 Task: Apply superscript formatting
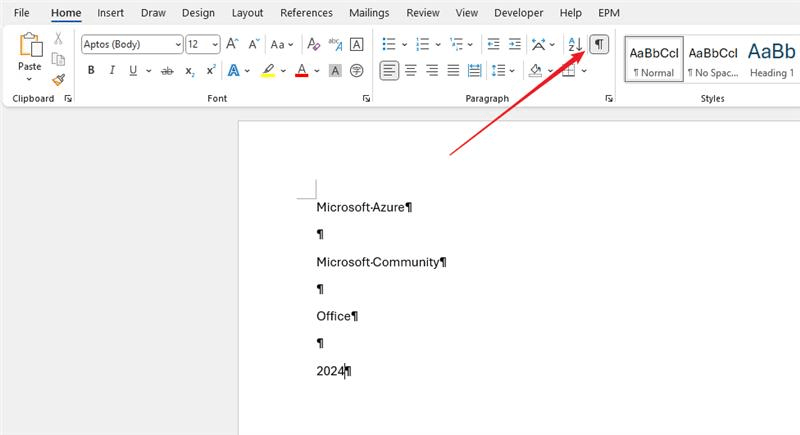point(211,70)
